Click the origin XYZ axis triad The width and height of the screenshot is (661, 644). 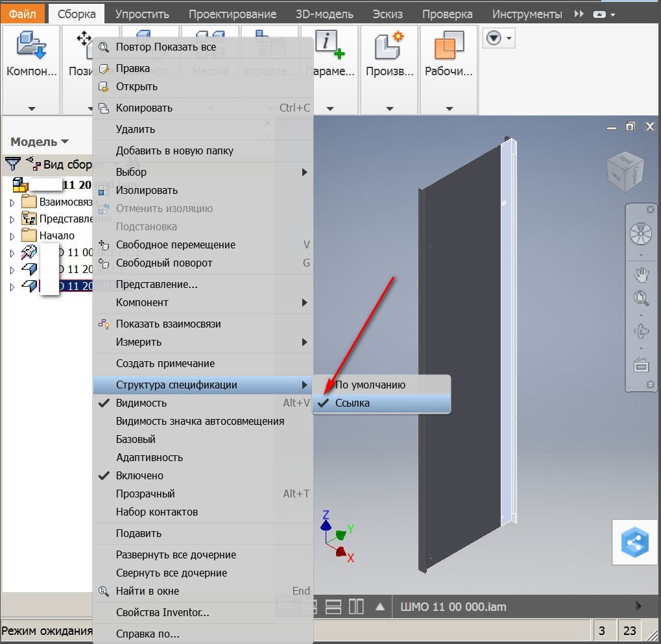point(337,538)
